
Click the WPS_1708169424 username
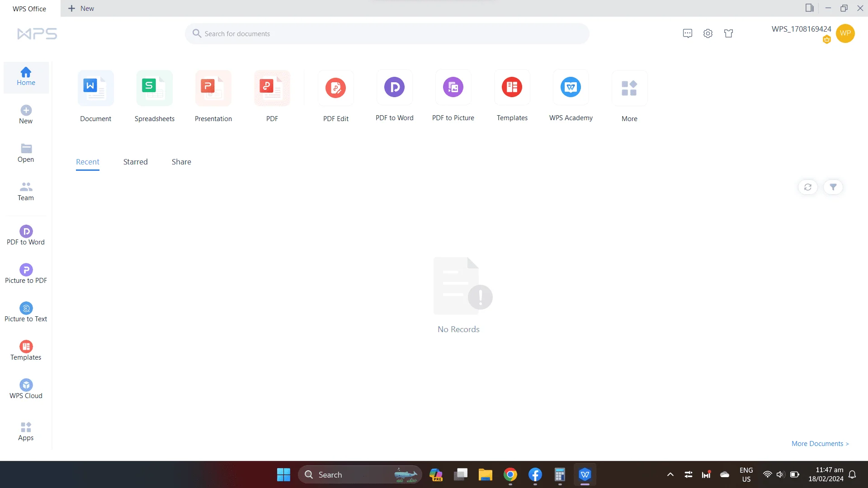[x=801, y=29]
